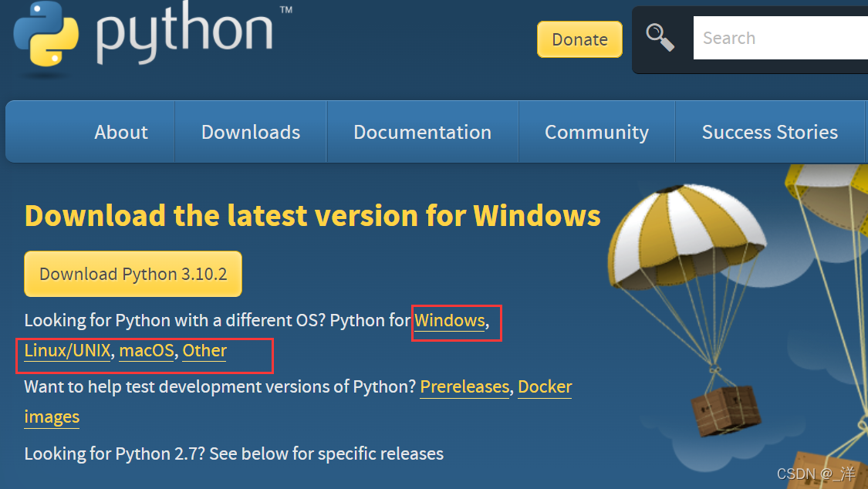Follow the Linux/UNIX link
Viewport: 868px width, 489px height.
67,351
